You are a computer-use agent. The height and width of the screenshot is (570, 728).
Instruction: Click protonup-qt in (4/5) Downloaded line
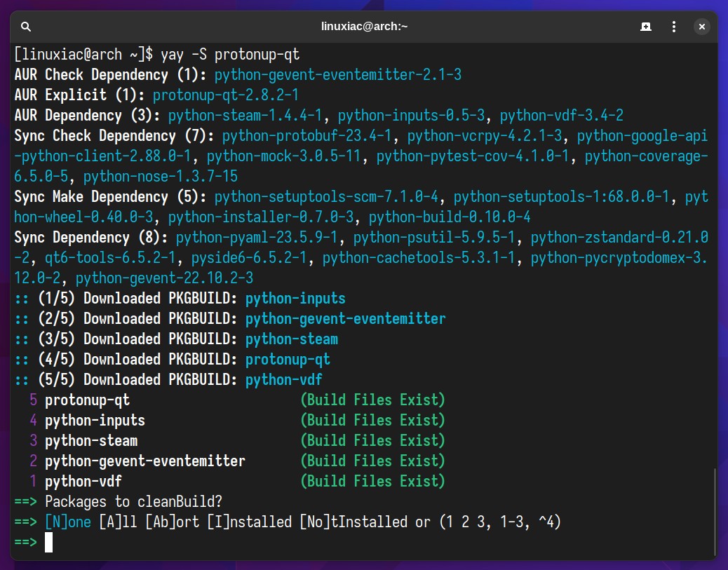pyautogui.click(x=288, y=360)
